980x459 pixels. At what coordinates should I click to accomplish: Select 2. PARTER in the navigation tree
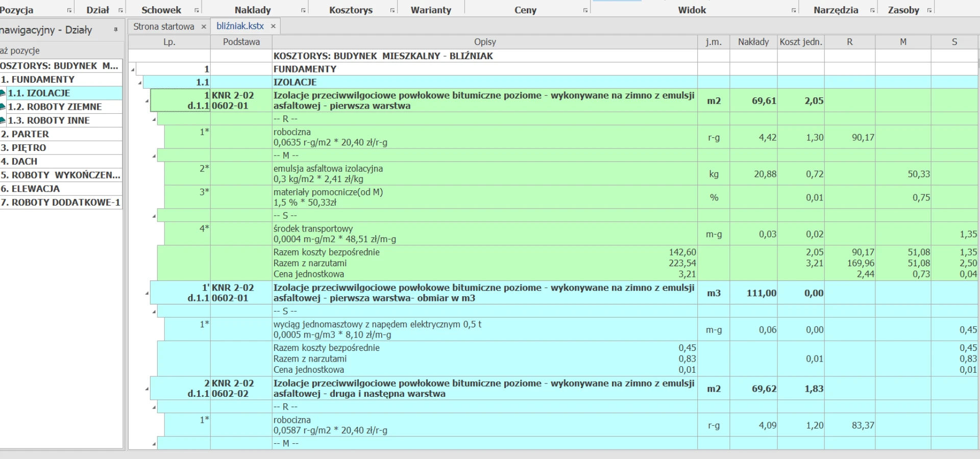point(61,134)
